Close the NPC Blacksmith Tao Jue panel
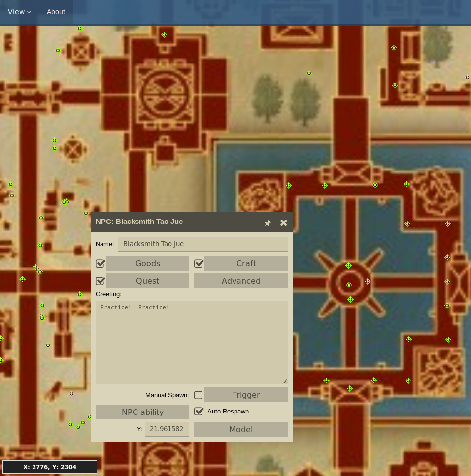This screenshot has width=471, height=476. pos(284,223)
